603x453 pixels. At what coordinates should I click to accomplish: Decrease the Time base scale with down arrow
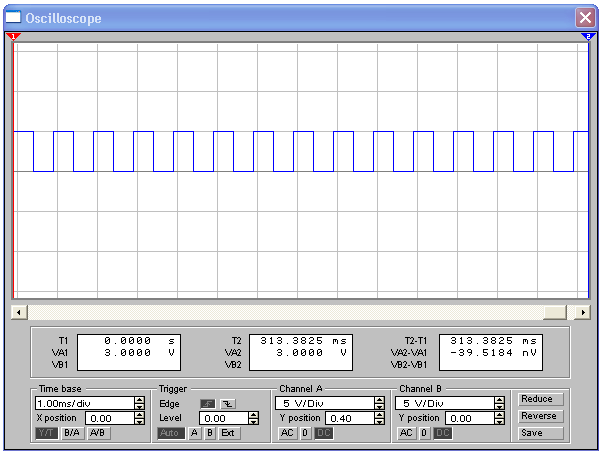coord(140,406)
